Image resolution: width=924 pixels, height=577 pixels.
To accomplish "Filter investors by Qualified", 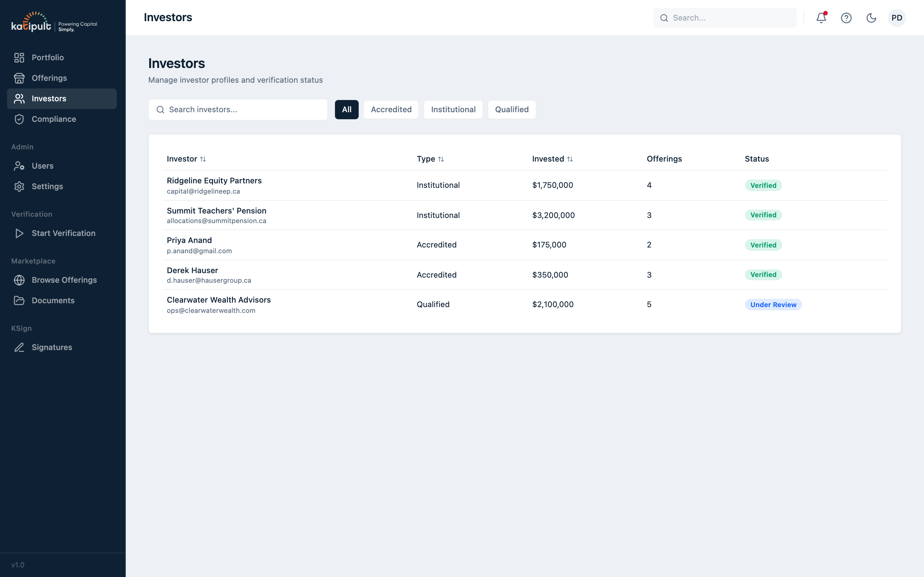I will tap(512, 110).
